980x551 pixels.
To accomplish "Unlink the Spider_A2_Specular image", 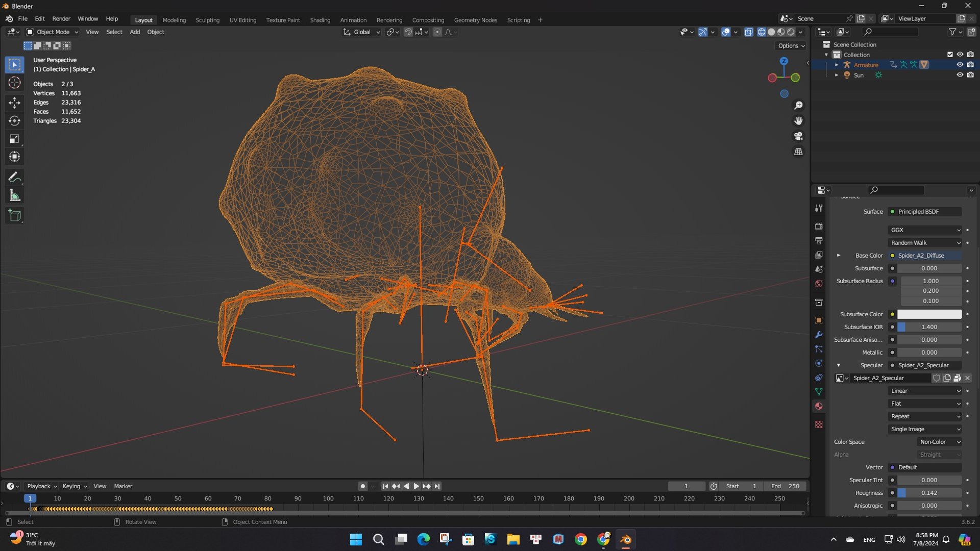I will [x=967, y=378].
